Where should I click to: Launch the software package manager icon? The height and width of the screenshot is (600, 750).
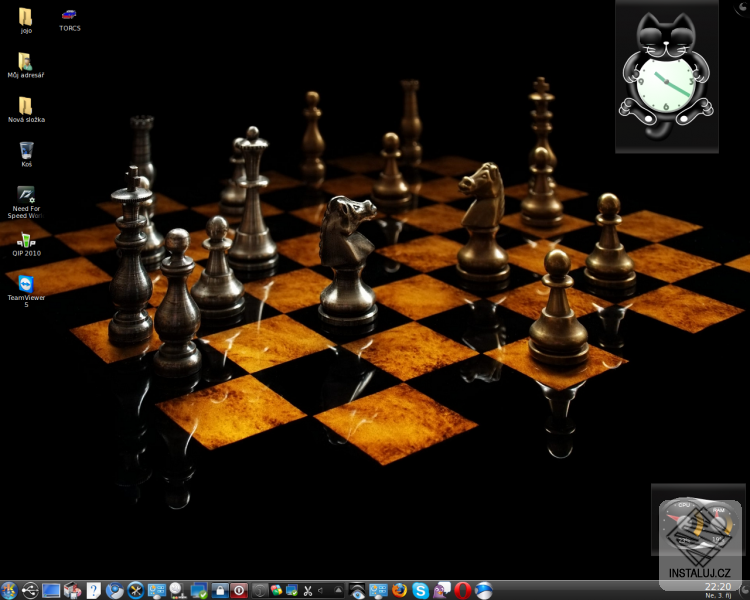[72, 590]
